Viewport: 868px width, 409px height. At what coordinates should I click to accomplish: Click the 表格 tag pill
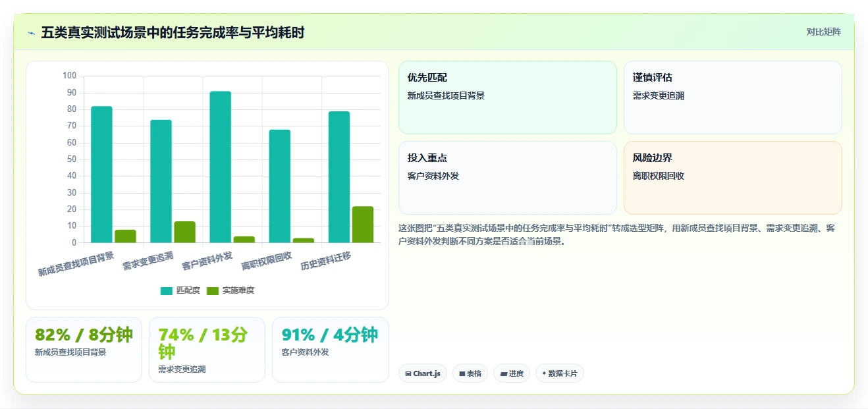(470, 373)
